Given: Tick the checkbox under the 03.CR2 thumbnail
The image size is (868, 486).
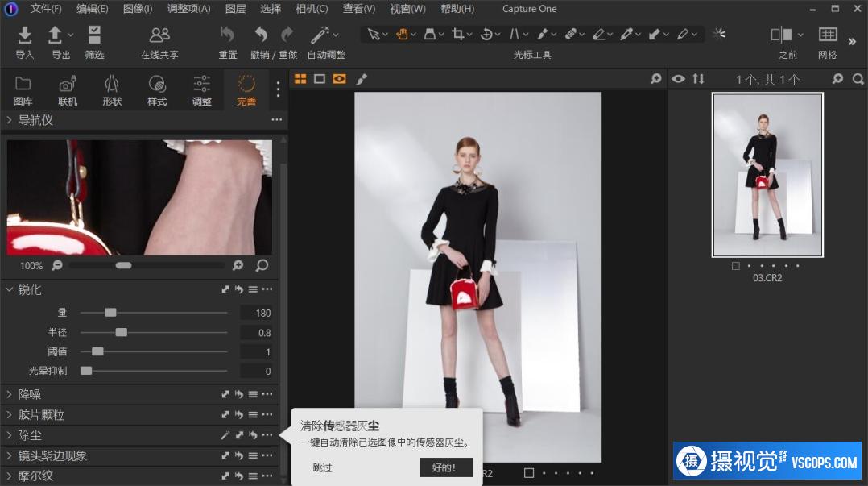Looking at the screenshot, I should pyautogui.click(x=736, y=265).
